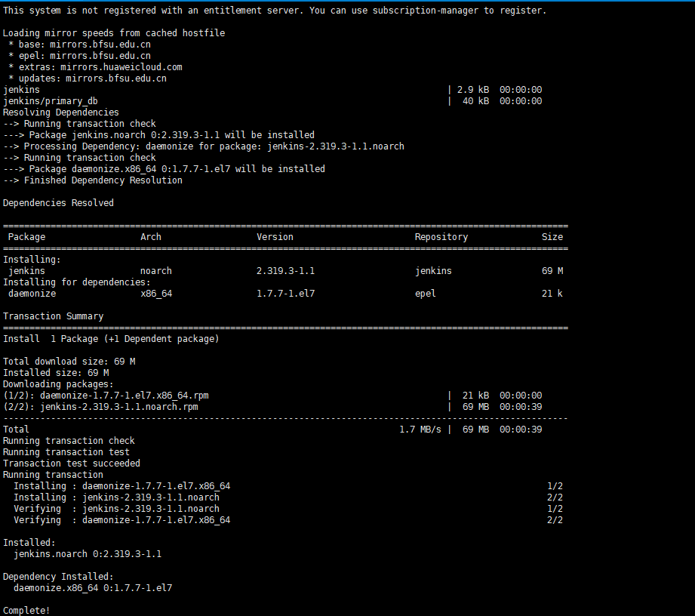The width and height of the screenshot is (695, 616).
Task: Click the 'Dependencies Resolved' line
Action: (x=59, y=203)
